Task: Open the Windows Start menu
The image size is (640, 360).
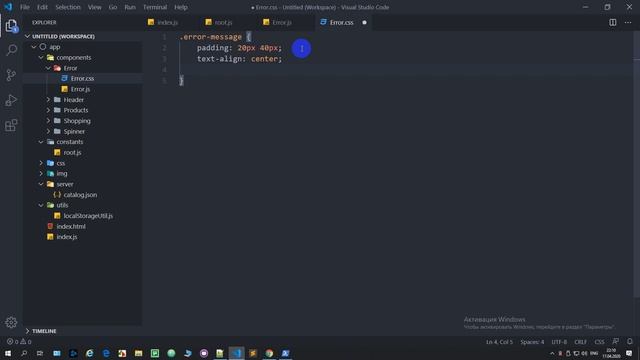Action: pos(8,353)
